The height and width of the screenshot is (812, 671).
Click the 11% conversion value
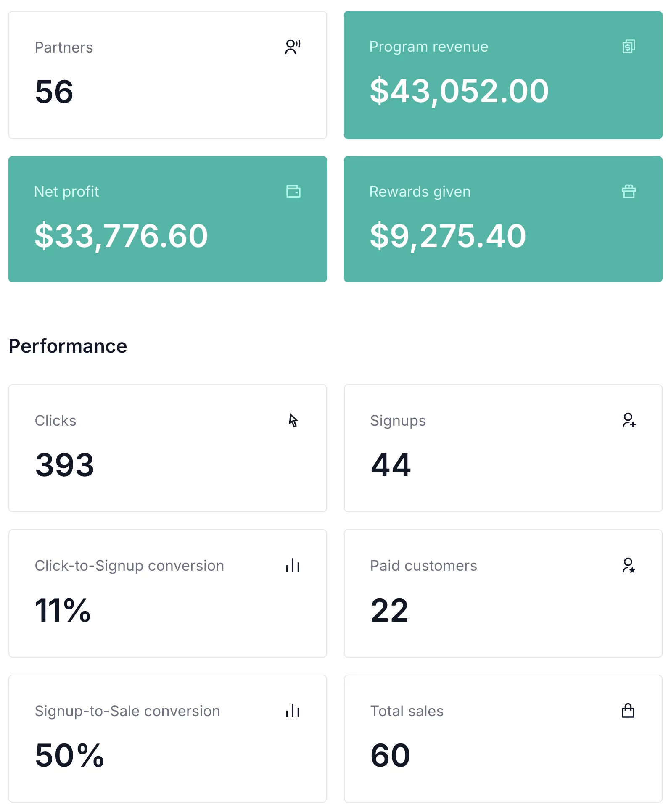63,610
